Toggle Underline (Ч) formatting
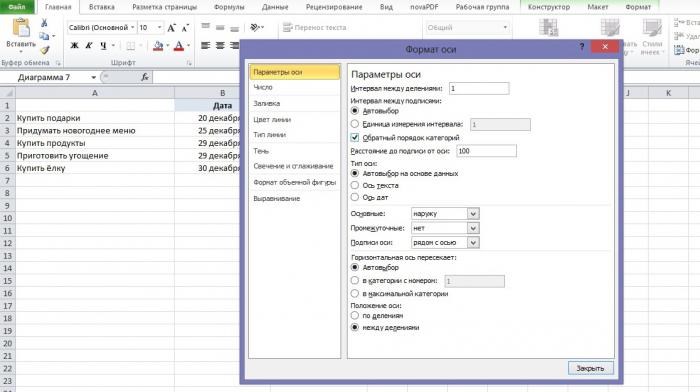 103,46
